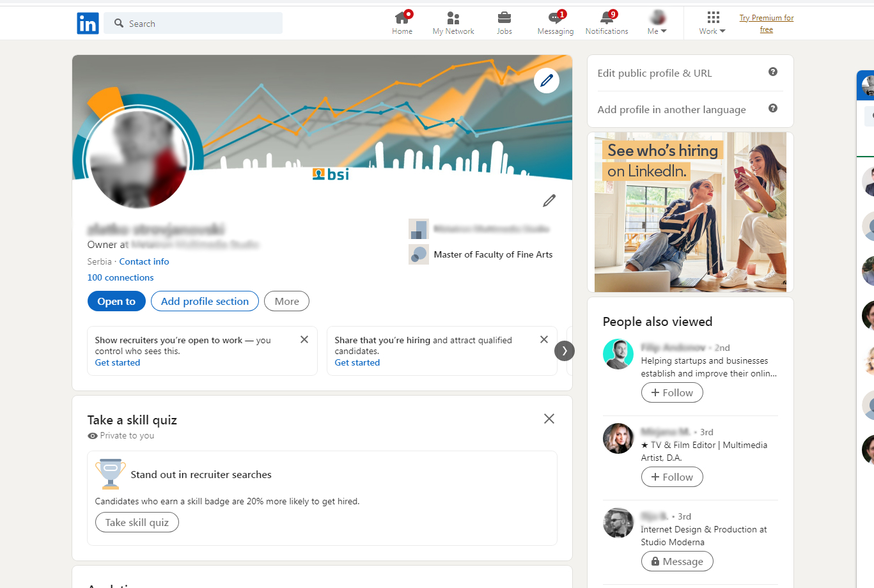Open help icon for another language

tap(773, 108)
